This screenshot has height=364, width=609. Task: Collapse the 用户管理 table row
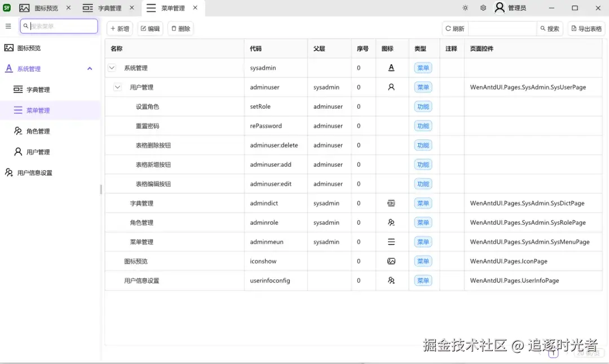[x=117, y=87]
